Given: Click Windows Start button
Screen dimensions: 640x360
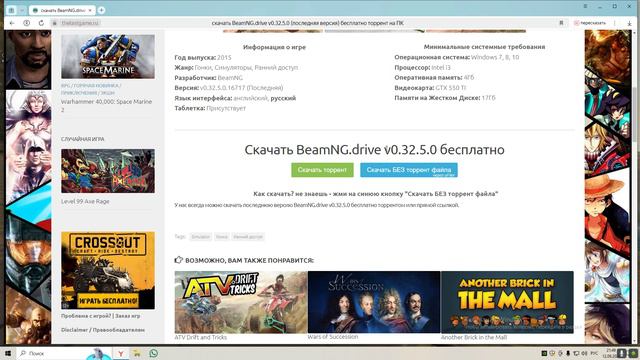Looking at the screenshot, I should (x=8, y=353).
